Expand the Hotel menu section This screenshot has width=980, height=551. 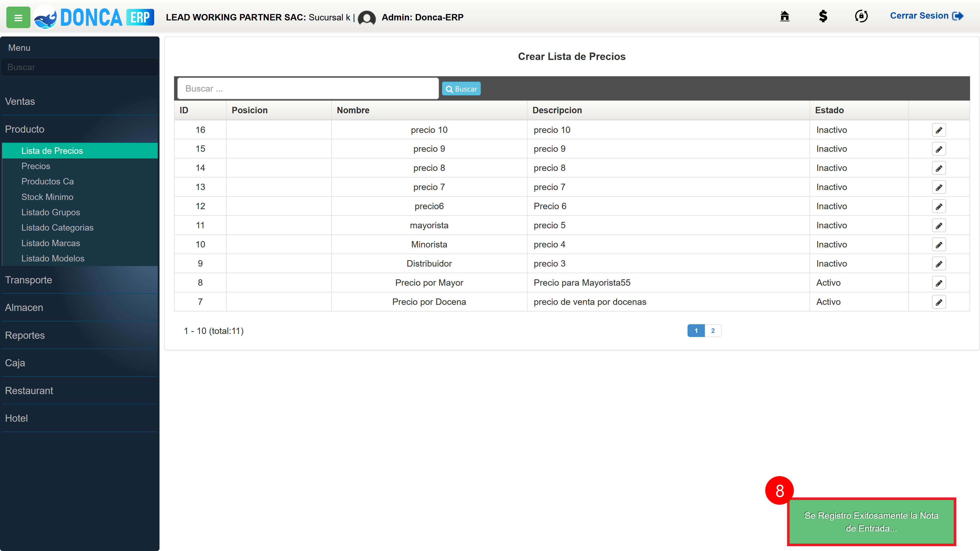click(80, 418)
